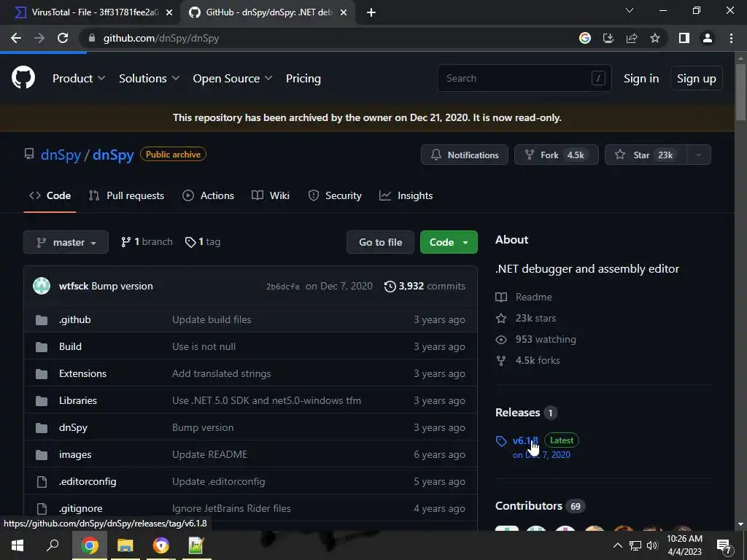
Task: Open release v6.1.8
Action: 525,440
